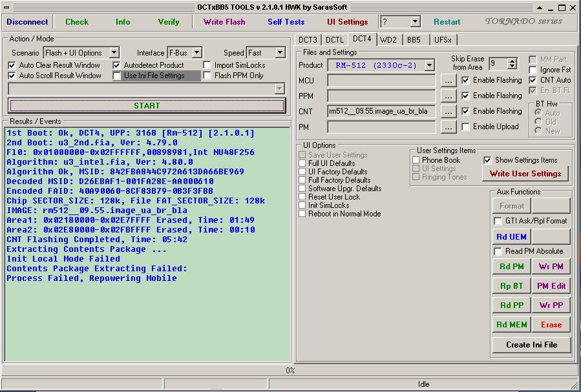Enable PM Enable Upload checkbox
The image size is (581, 392).
(465, 127)
